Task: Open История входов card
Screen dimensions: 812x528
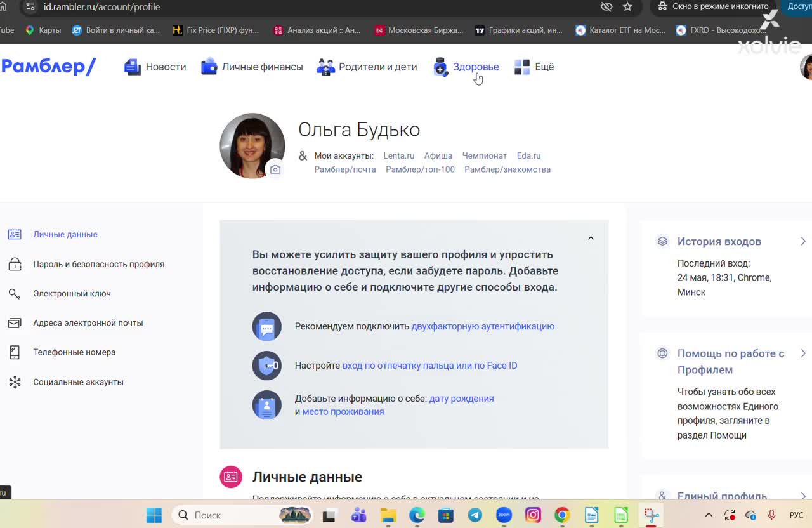Action: [719, 241]
